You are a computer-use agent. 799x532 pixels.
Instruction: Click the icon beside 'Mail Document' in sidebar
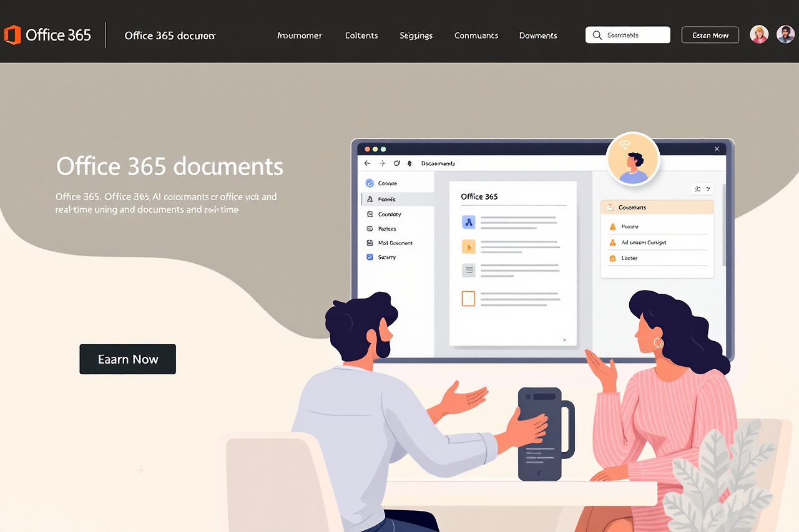tap(370, 243)
